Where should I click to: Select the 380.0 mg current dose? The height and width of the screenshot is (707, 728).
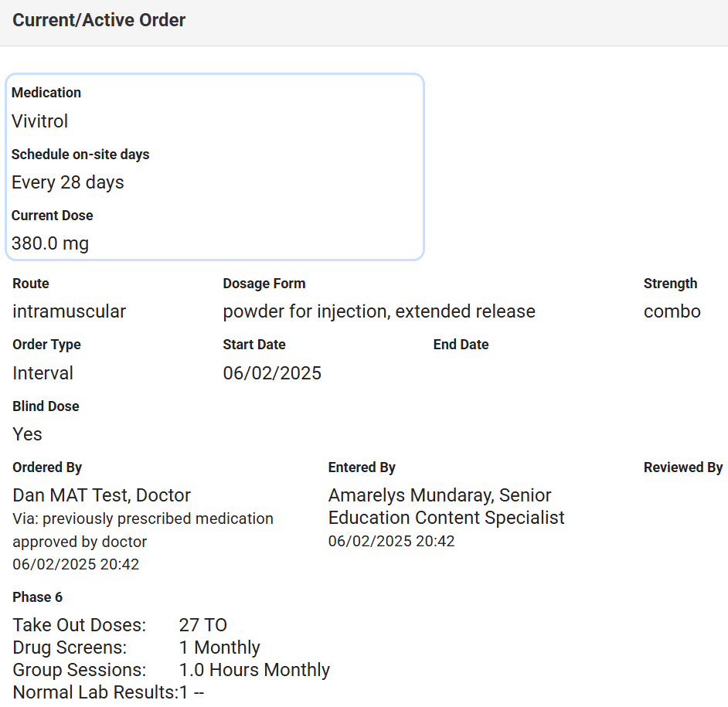pos(50,244)
